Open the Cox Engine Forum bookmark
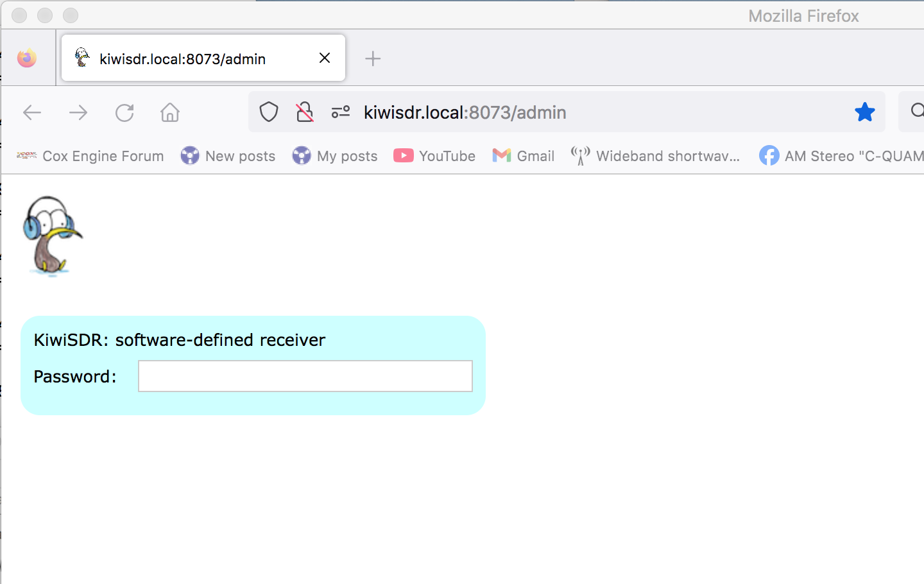 pyautogui.click(x=90, y=156)
